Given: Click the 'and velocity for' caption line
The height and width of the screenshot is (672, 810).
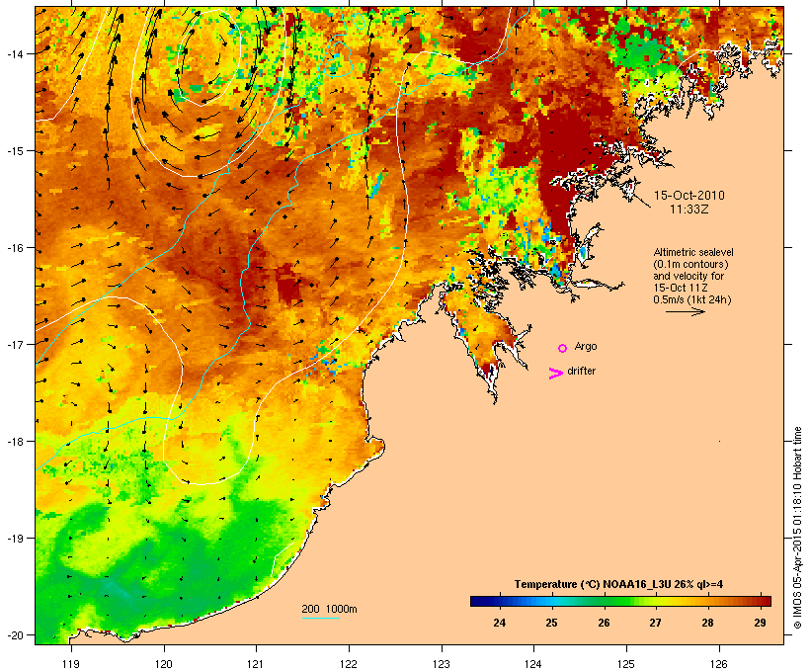Looking at the screenshot, I should (688, 276).
